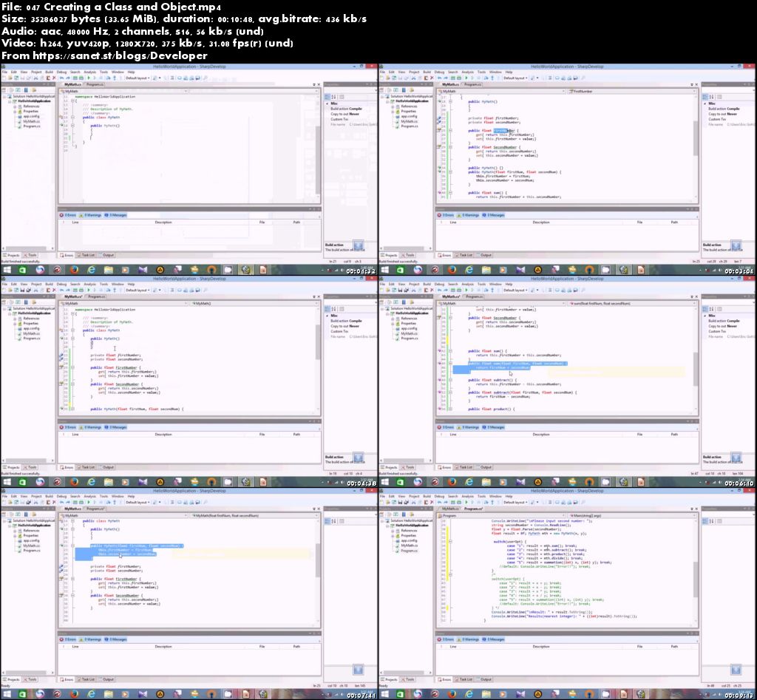Image resolution: width=757 pixels, height=700 pixels.
Task: Click the Windows Start button in the 00:06:10 frame
Action: click(x=384, y=482)
